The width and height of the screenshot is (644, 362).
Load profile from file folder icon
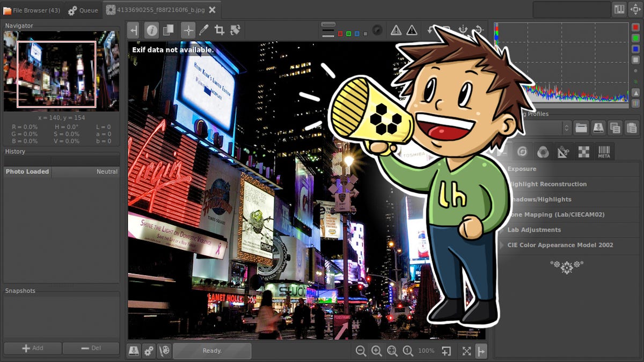click(x=581, y=128)
